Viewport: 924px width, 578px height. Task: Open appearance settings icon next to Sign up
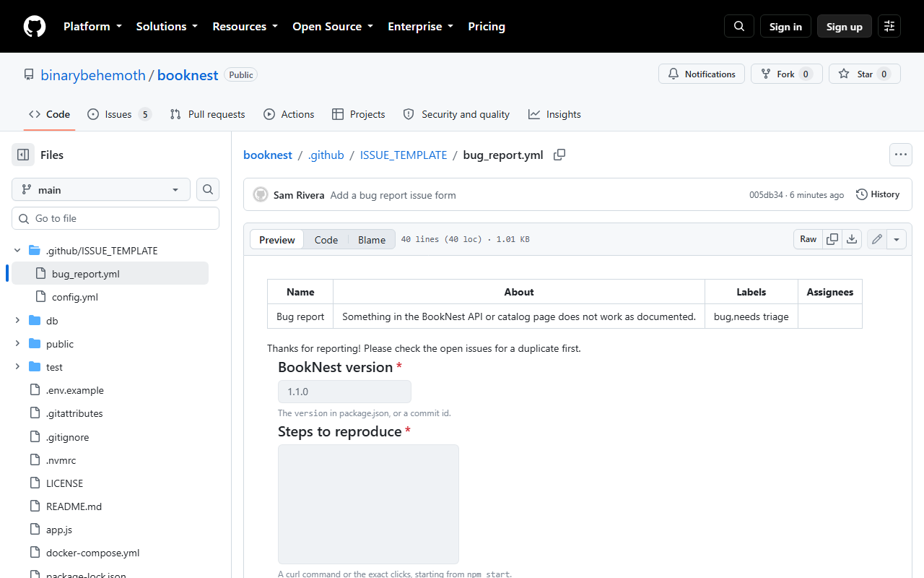[x=889, y=26]
